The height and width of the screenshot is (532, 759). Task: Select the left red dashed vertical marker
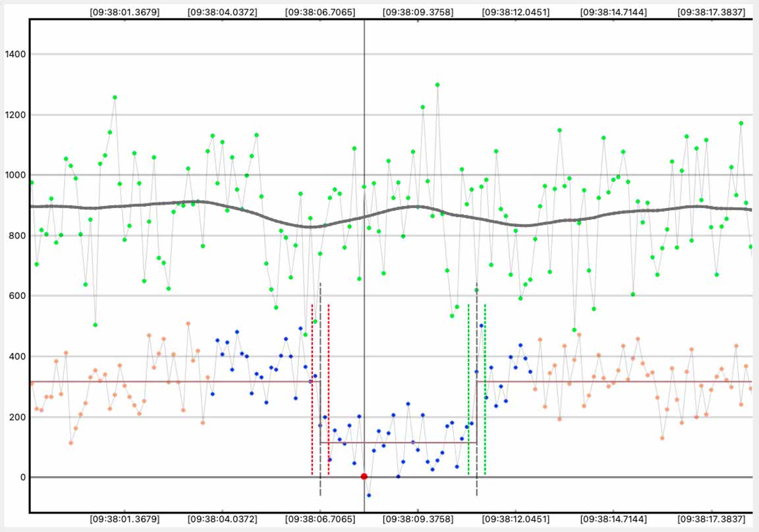coord(312,395)
